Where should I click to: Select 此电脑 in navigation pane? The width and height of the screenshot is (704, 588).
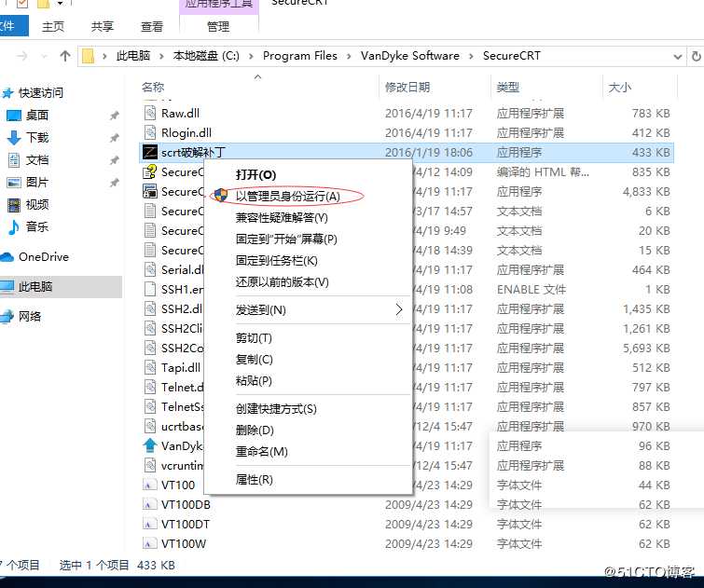point(35,286)
